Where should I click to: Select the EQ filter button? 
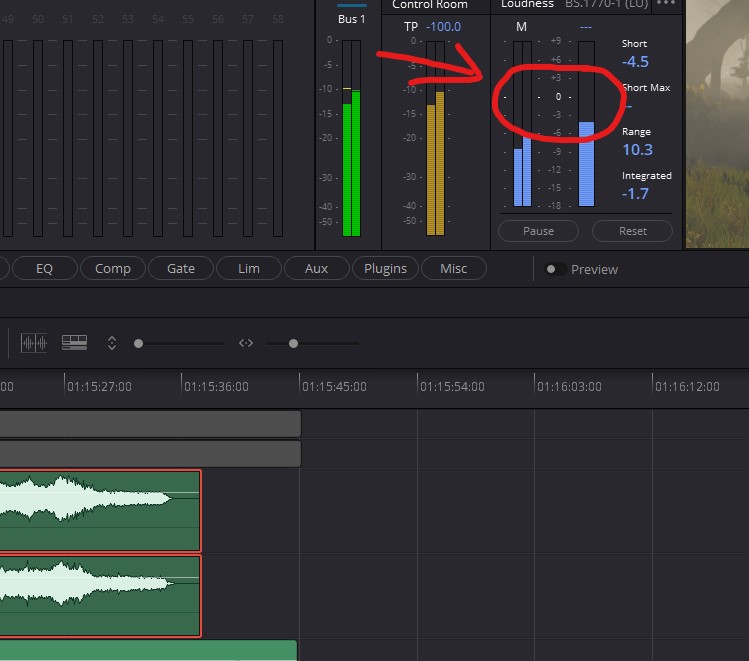44,268
